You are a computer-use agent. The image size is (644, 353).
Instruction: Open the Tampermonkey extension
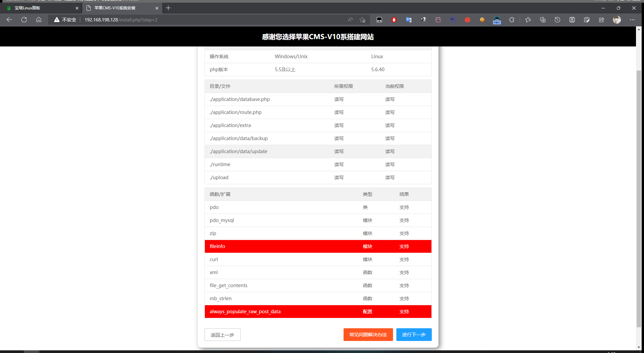pos(379,20)
